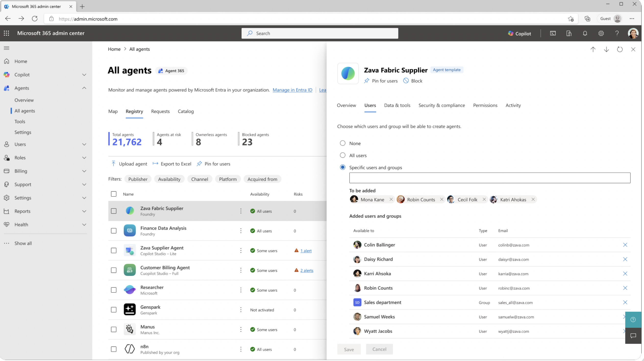
Task: Open the Security & compliance tab
Action: [x=442, y=105]
